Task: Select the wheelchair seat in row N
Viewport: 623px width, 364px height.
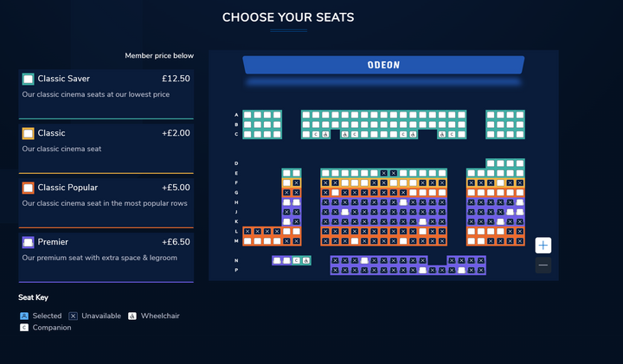Action: 306,261
